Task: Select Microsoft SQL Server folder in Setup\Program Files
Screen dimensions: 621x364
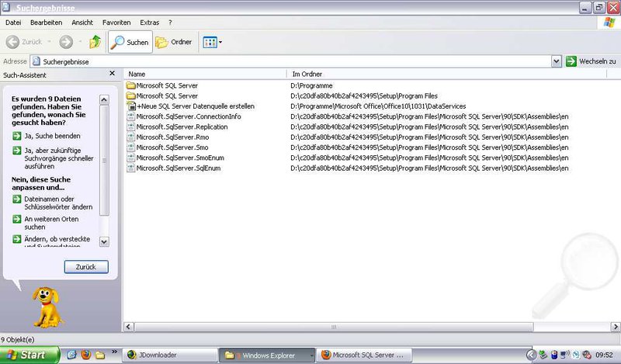Action: (x=162, y=96)
